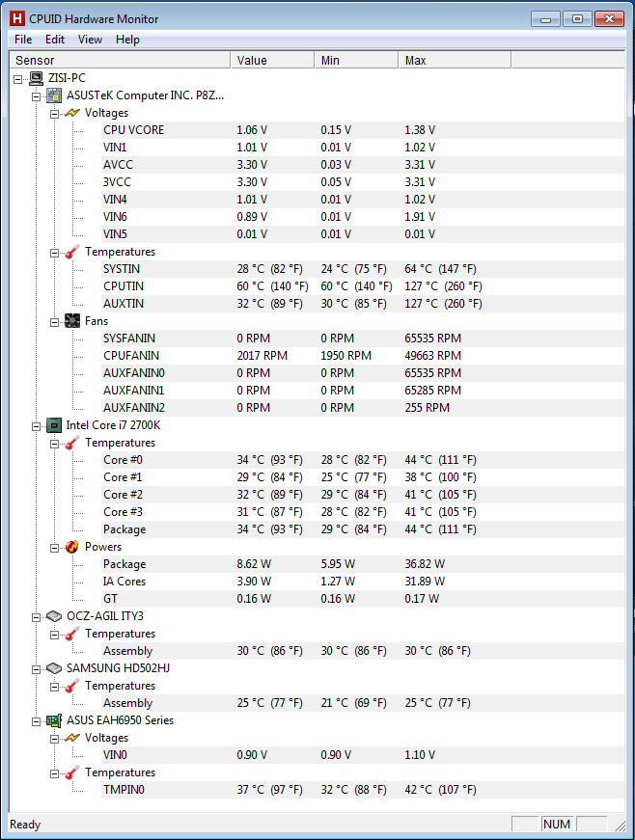Open the Help menu
The width and height of the screenshot is (635, 840).
point(127,40)
